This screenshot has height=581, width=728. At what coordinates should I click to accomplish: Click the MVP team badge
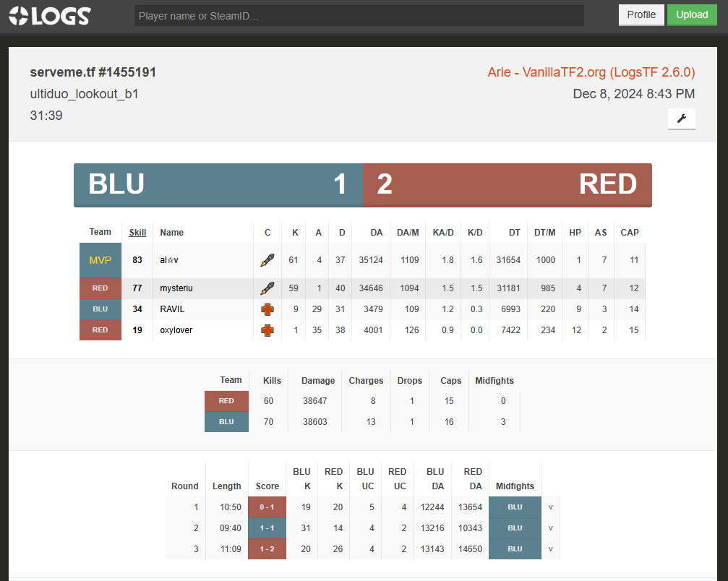pyautogui.click(x=100, y=260)
